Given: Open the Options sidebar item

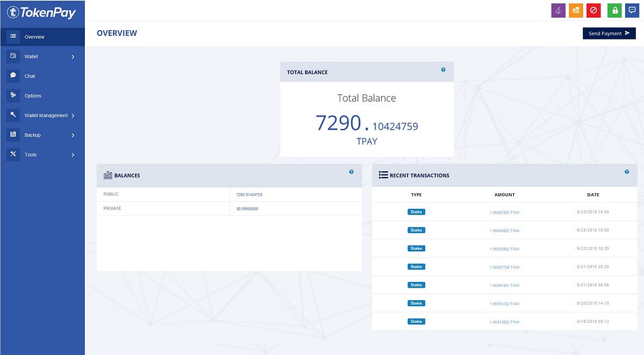Looking at the screenshot, I should coord(42,96).
